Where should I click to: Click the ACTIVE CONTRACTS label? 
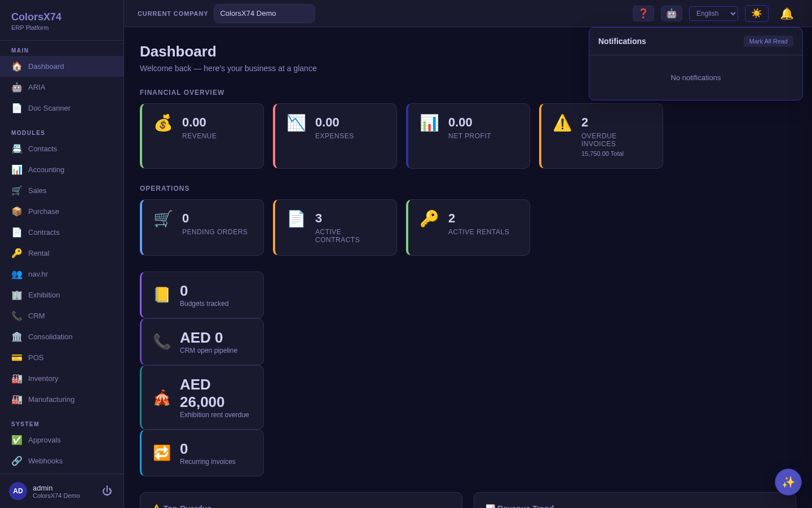coord(337,236)
